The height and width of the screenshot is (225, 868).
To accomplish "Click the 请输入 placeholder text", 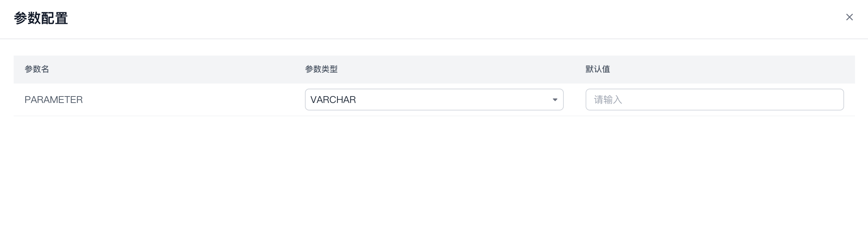I will 608,100.
